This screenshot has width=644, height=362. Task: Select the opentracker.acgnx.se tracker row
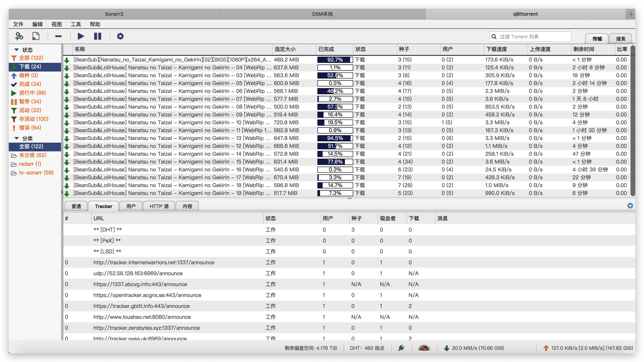click(x=349, y=295)
